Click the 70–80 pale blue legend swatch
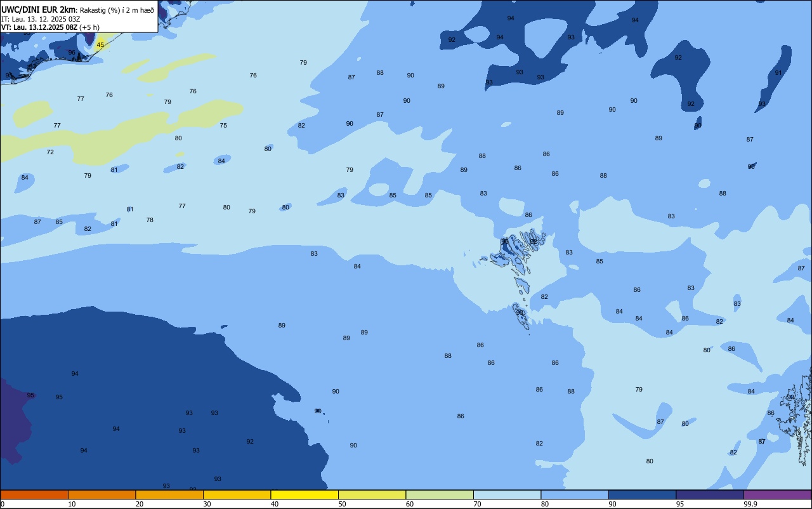The height and width of the screenshot is (509, 812). pos(507,494)
